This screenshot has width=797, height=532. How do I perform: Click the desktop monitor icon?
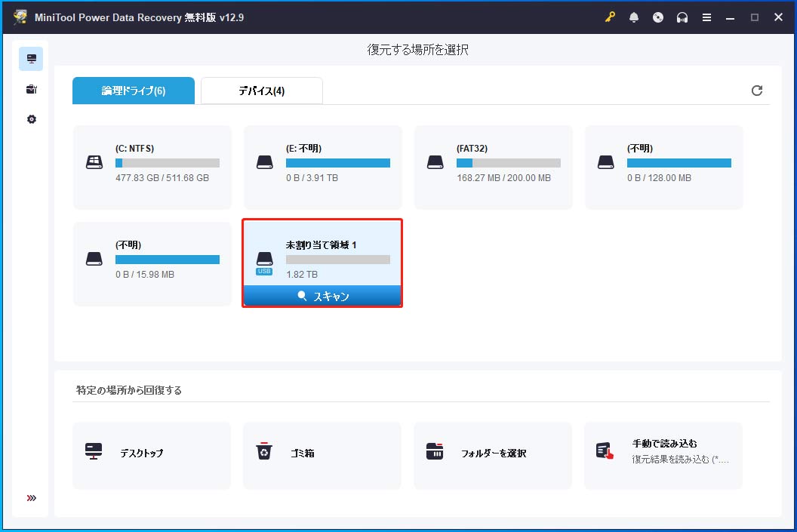click(94, 451)
